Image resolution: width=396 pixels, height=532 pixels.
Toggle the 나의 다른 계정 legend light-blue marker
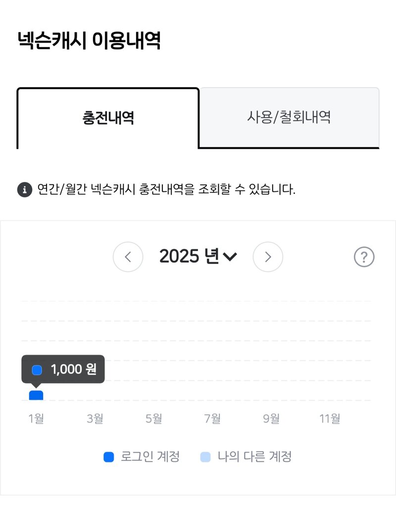pyautogui.click(x=205, y=457)
